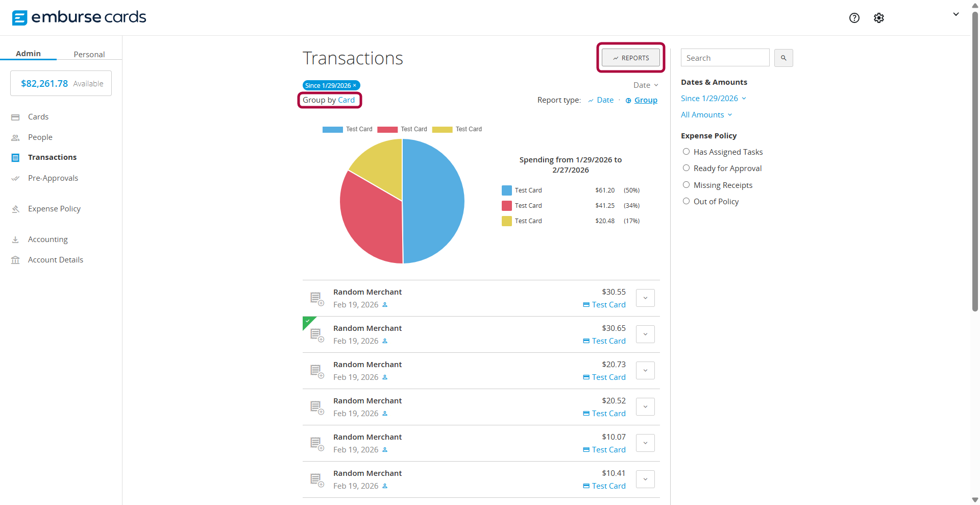This screenshot has height=505, width=980.
Task: Open the Date sort dropdown
Action: click(645, 85)
